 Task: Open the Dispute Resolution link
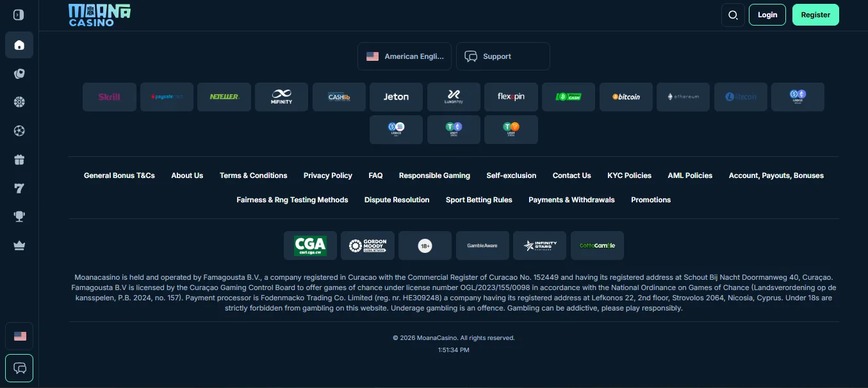point(397,200)
